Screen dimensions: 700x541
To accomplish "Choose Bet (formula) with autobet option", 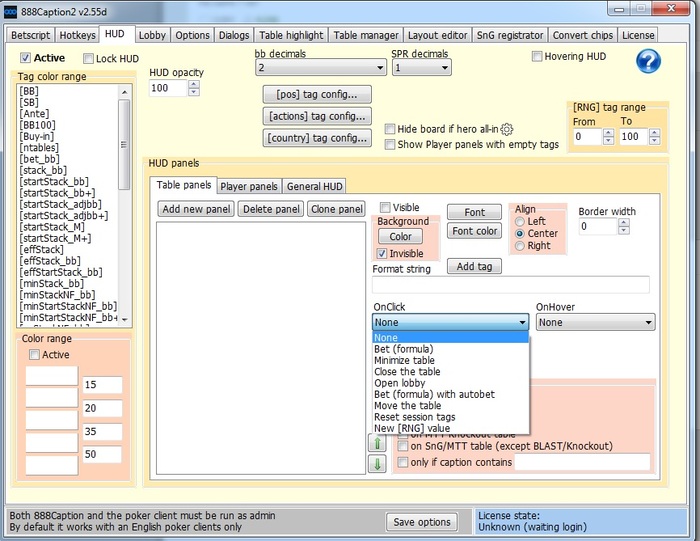I will tap(450, 394).
